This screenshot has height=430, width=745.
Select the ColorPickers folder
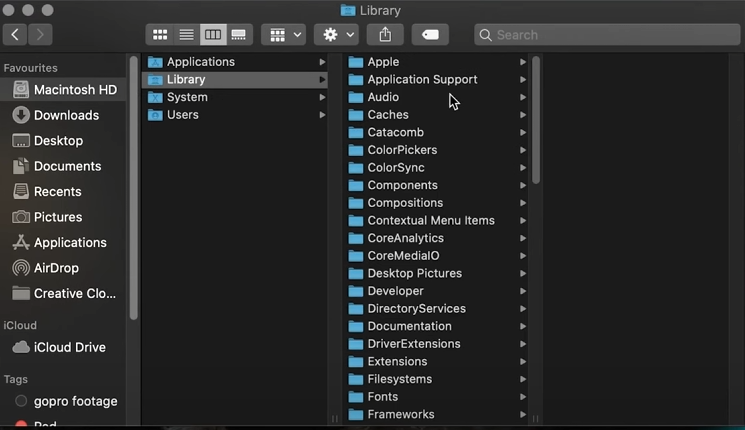tap(436, 150)
